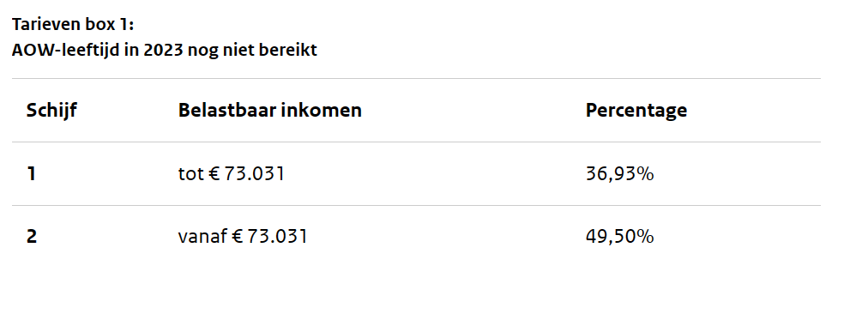Click the word 'AOW-leeftijd' in the heading

67,50
